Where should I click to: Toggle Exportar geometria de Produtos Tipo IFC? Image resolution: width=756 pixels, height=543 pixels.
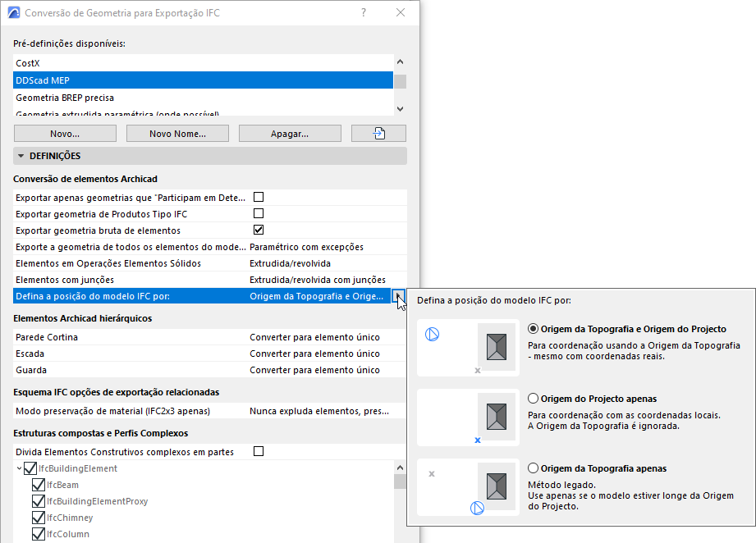click(259, 213)
